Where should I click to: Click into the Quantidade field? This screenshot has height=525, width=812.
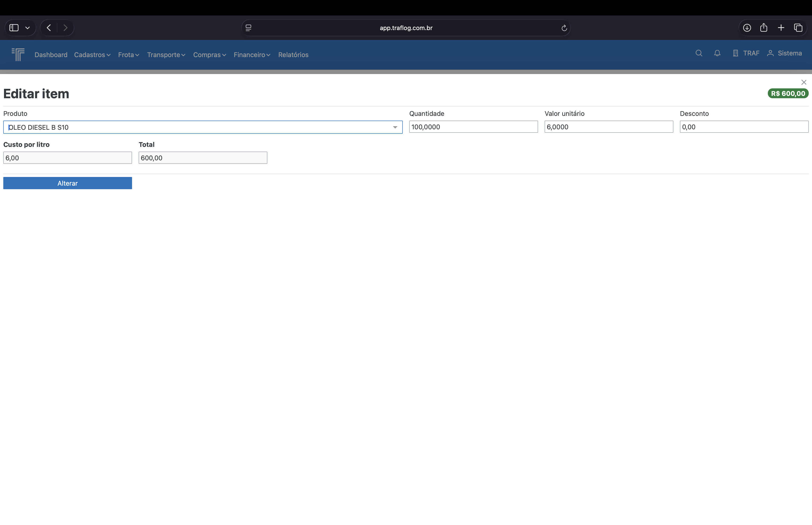[473, 127]
